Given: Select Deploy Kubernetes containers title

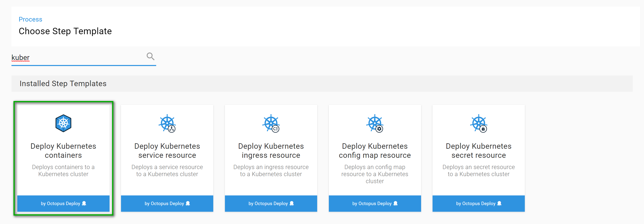Looking at the screenshot, I should click(x=63, y=150).
